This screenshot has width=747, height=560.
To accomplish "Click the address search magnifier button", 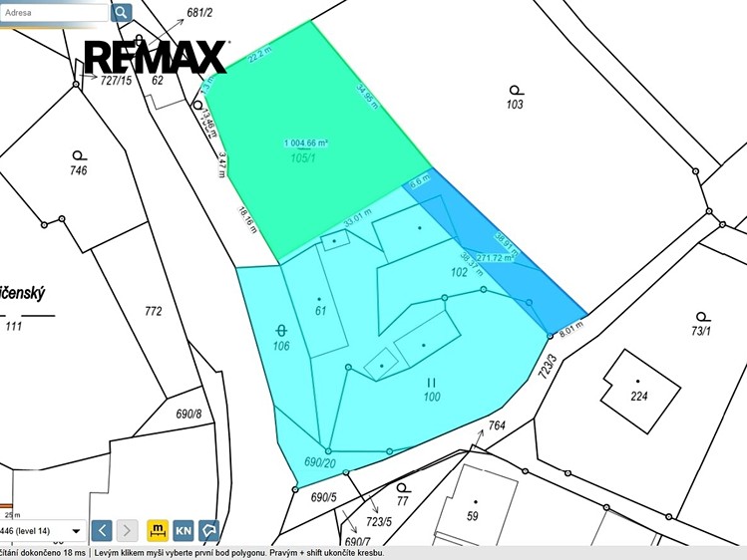I will click(x=121, y=12).
